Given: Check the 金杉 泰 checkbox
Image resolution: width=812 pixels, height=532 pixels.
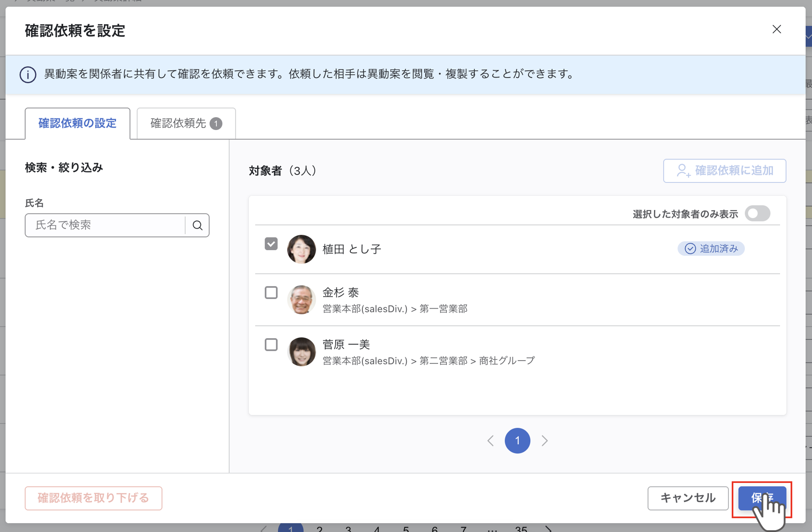Looking at the screenshot, I should click(x=271, y=293).
